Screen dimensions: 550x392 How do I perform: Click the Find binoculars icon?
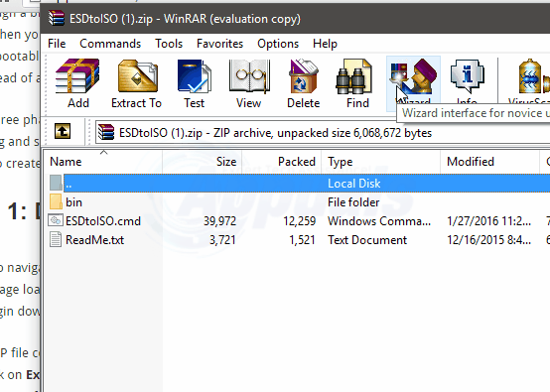(x=353, y=76)
